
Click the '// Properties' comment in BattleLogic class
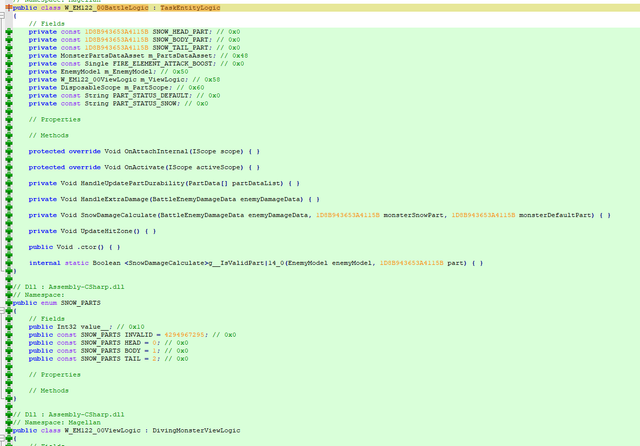[x=54, y=119]
